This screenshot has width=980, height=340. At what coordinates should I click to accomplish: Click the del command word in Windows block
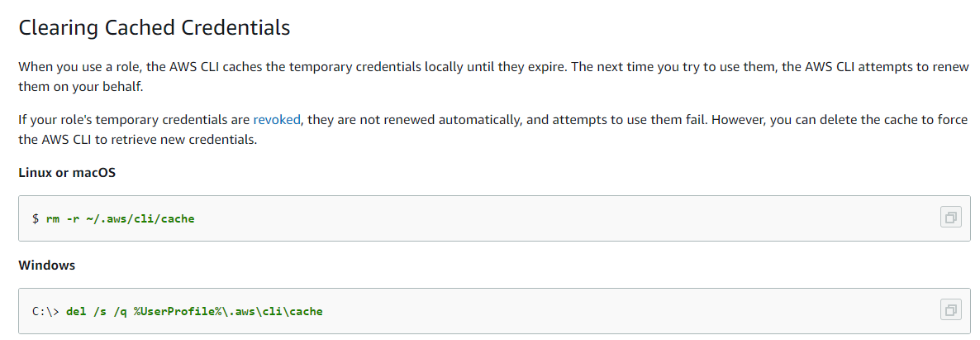click(x=76, y=311)
